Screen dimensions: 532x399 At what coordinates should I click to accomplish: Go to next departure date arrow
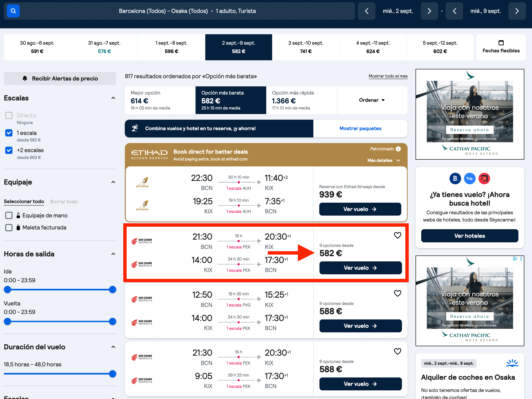point(429,11)
